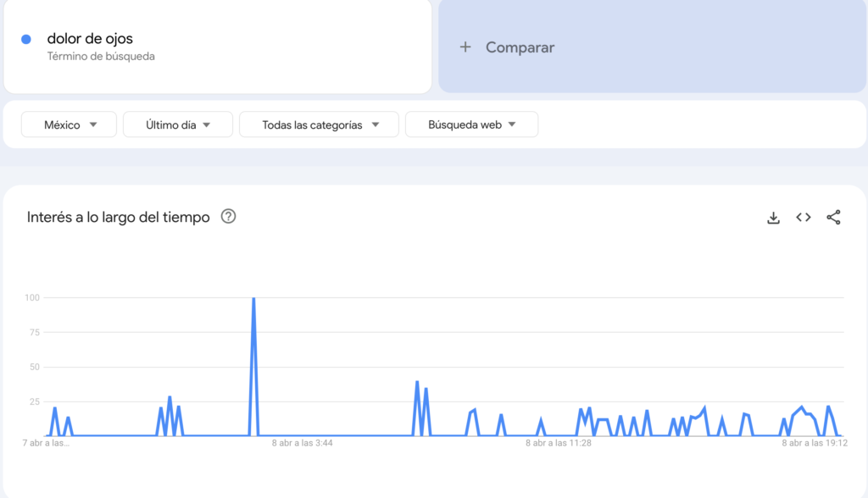Screen dimensions: 868x498
Task: Open the México country dropdown
Action: (x=70, y=125)
